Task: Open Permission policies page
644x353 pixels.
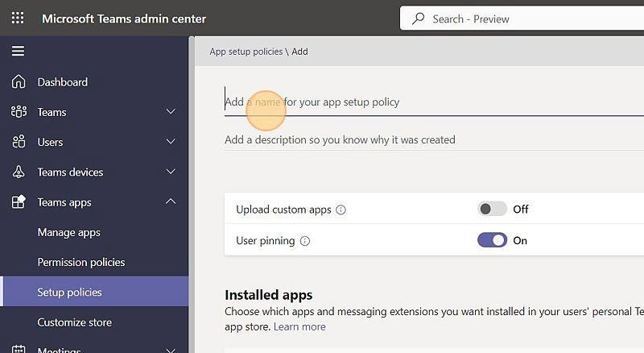Action: tap(81, 262)
